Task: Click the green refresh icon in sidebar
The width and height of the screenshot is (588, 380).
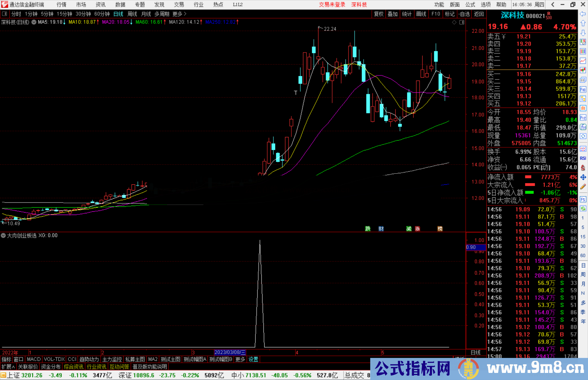Action: pos(583,209)
